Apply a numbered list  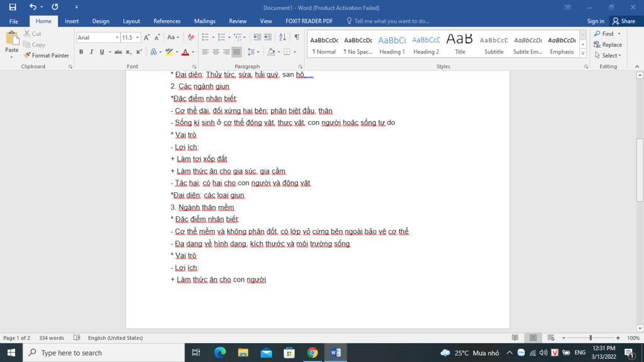(x=221, y=37)
